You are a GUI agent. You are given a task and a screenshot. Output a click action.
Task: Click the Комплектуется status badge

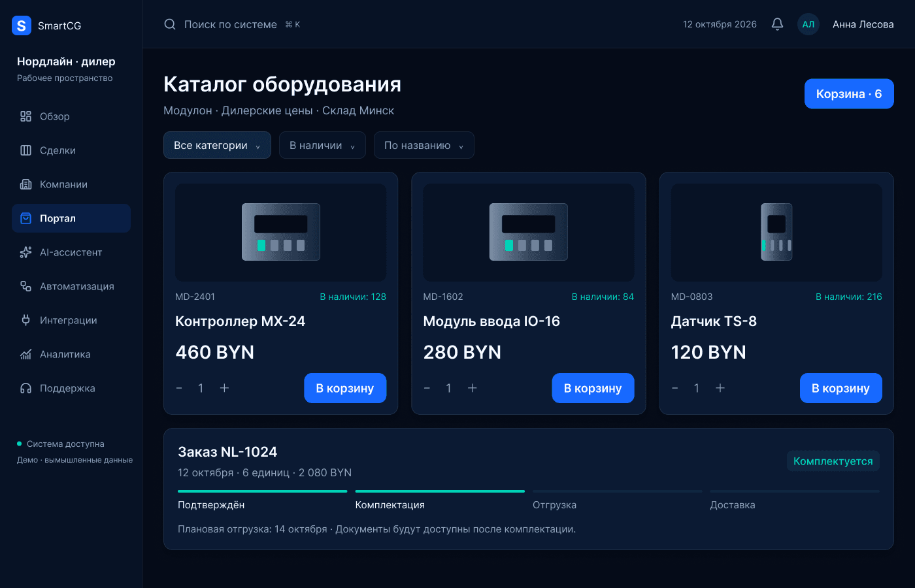click(x=833, y=461)
